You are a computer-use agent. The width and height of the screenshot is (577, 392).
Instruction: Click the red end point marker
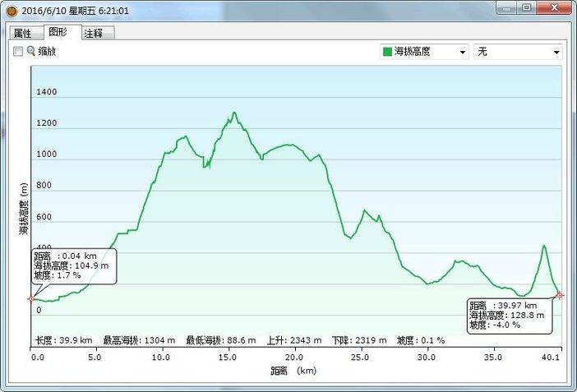click(x=560, y=295)
